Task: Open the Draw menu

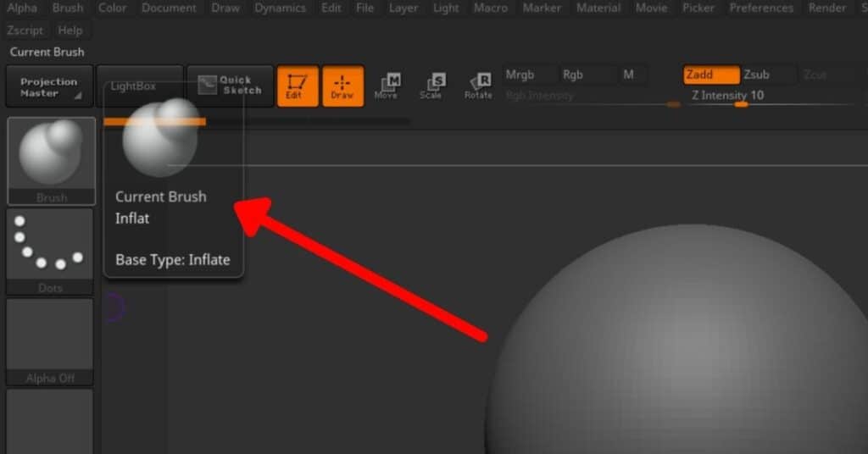Action: pyautogui.click(x=225, y=8)
